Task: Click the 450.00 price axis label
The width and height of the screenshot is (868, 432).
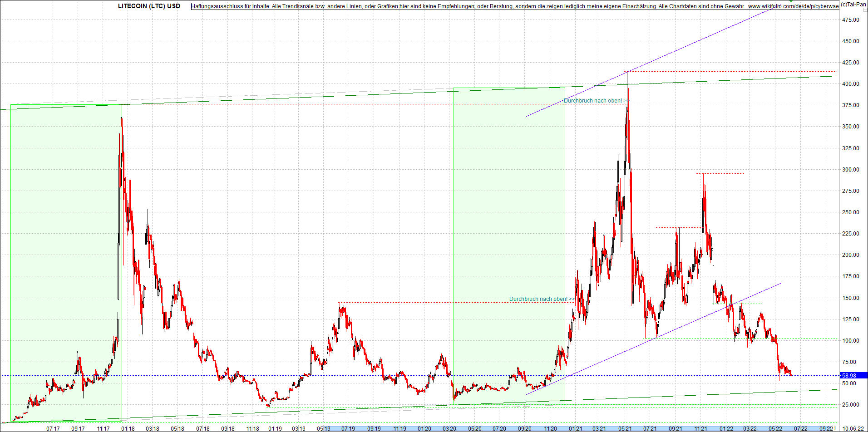Action: tap(850, 41)
